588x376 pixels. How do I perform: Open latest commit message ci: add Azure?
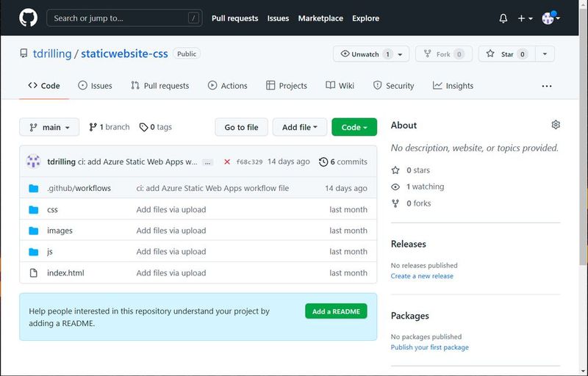pyautogui.click(x=137, y=162)
